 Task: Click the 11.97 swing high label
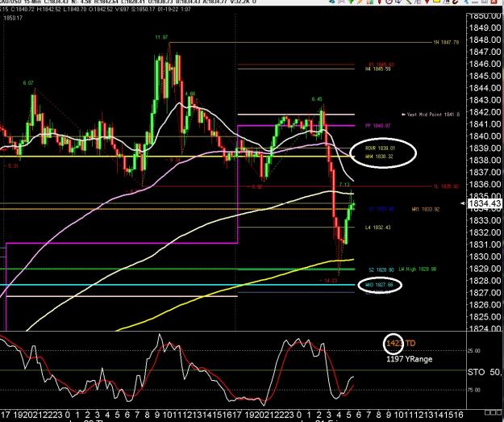[x=161, y=37]
